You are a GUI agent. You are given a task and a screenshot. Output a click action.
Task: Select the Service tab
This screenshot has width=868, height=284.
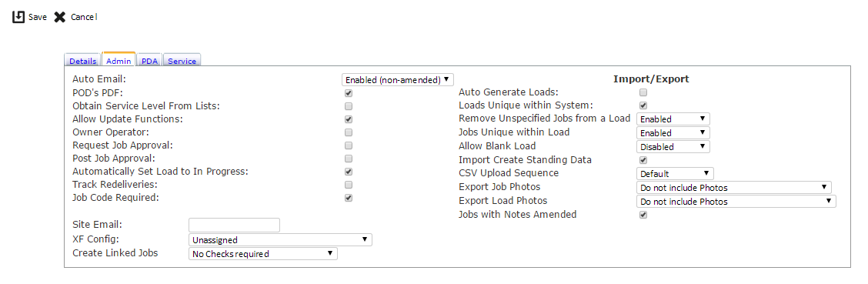pos(182,61)
